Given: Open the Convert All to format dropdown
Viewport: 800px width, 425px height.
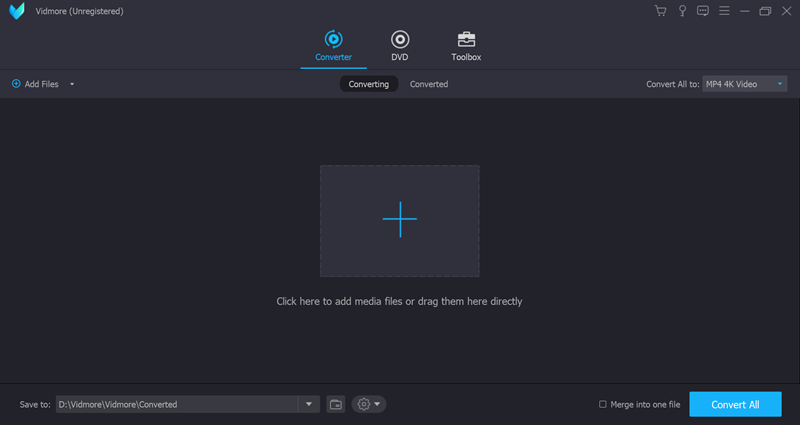Looking at the screenshot, I should click(745, 84).
